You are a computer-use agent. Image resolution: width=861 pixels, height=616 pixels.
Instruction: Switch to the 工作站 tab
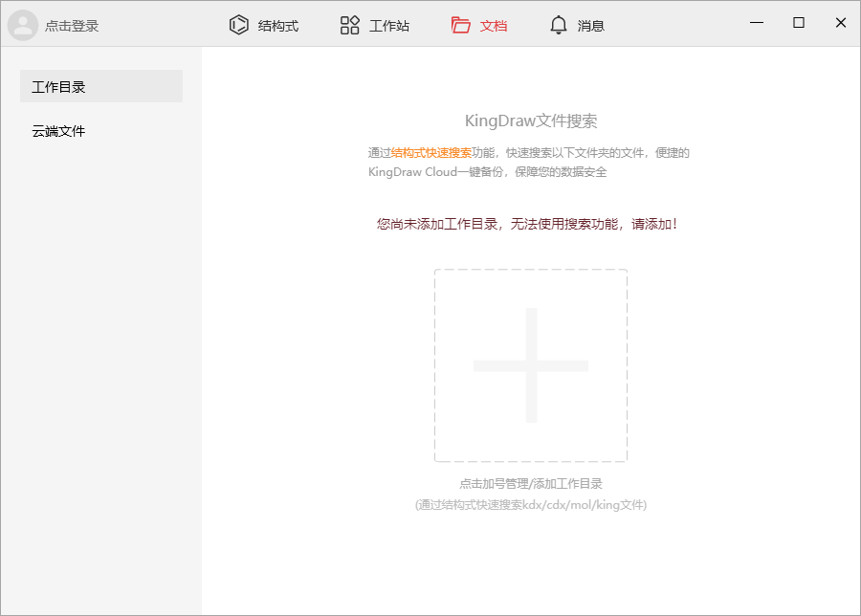(388, 26)
